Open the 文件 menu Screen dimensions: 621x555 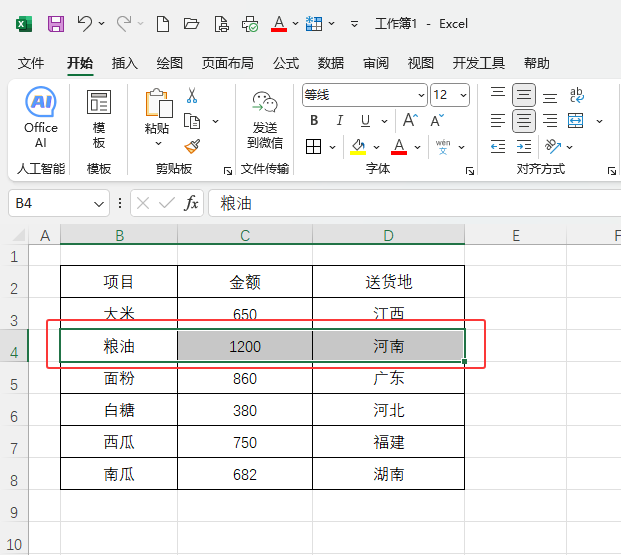tap(31, 63)
